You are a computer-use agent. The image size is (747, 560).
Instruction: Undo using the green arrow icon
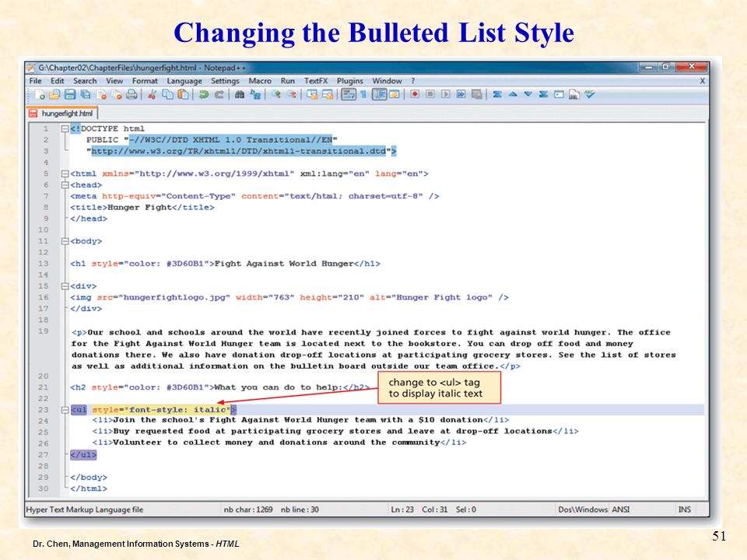click(x=204, y=95)
